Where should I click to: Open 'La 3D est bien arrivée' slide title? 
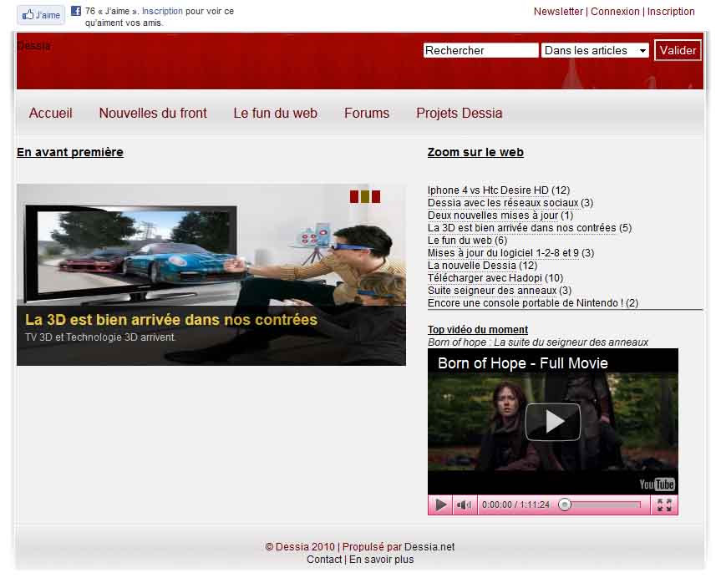click(x=171, y=320)
